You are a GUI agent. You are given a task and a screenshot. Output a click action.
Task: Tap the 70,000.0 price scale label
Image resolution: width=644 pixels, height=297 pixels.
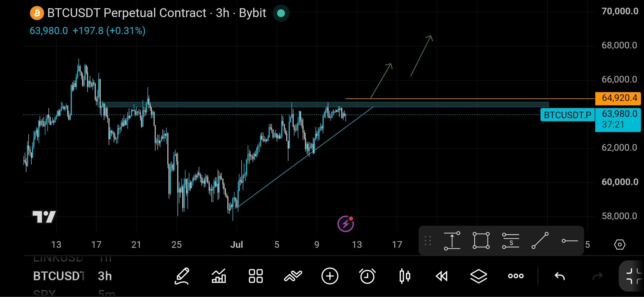point(620,11)
